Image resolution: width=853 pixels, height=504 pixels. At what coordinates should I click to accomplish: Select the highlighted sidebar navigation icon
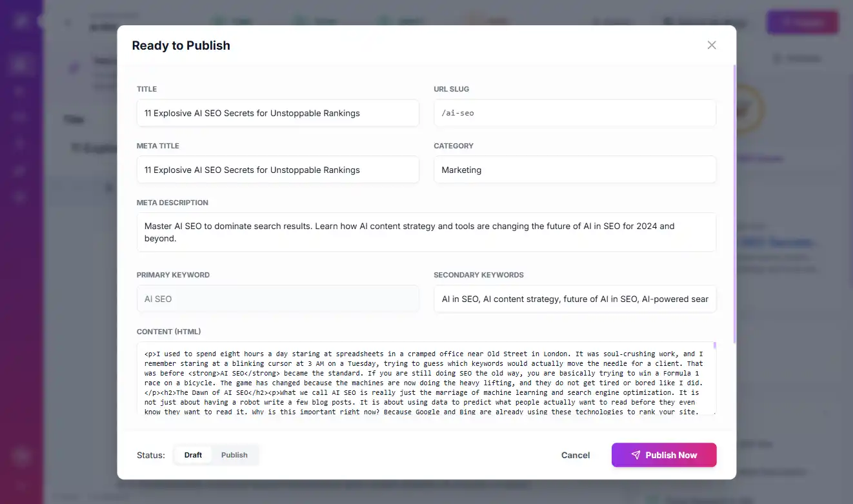click(23, 63)
